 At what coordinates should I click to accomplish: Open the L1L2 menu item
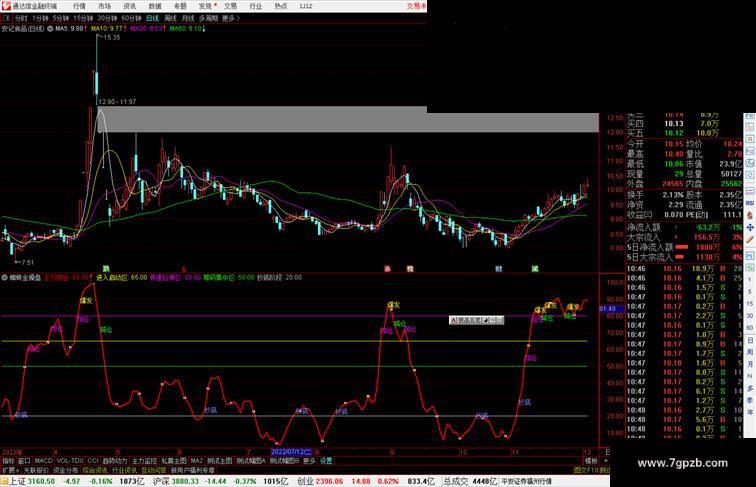pyautogui.click(x=306, y=6)
